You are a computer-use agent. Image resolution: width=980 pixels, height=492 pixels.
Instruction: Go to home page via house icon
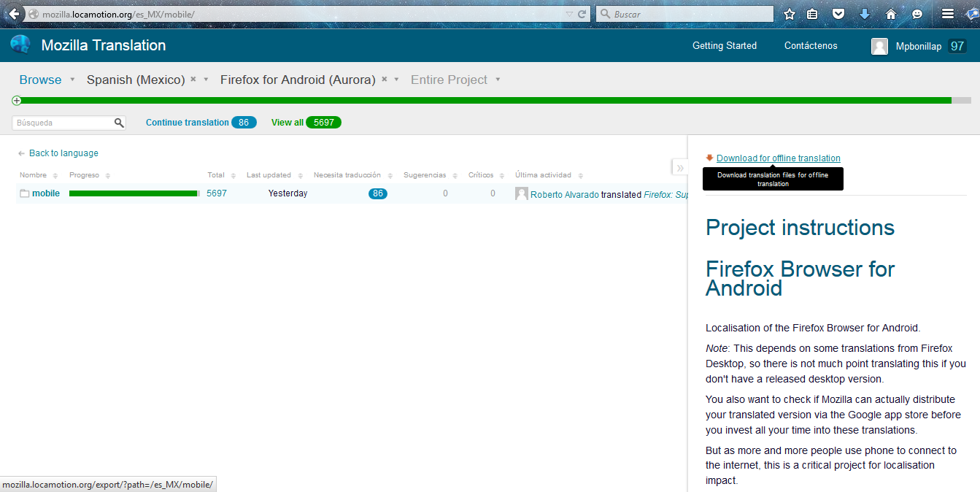(x=891, y=14)
